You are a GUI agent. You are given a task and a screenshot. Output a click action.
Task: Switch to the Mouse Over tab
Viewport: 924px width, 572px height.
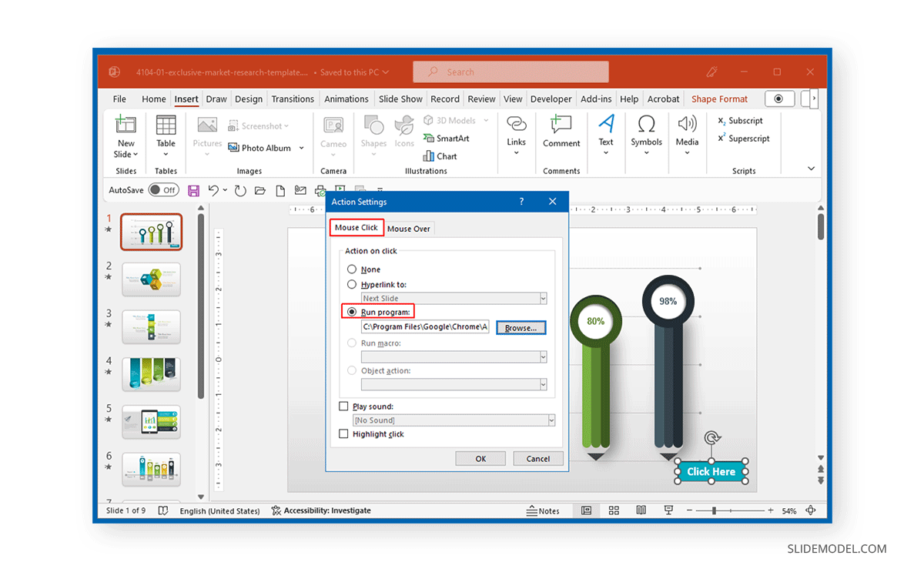(x=409, y=228)
